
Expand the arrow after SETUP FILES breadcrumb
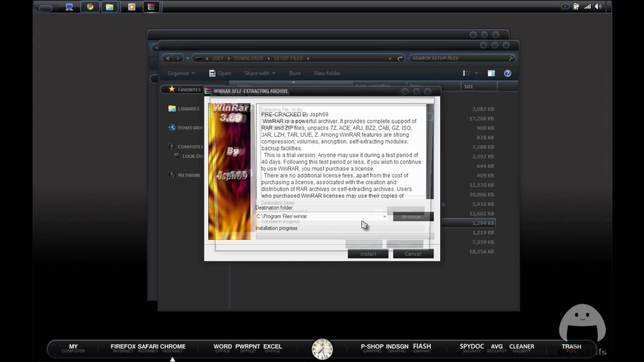pyautogui.click(x=308, y=58)
